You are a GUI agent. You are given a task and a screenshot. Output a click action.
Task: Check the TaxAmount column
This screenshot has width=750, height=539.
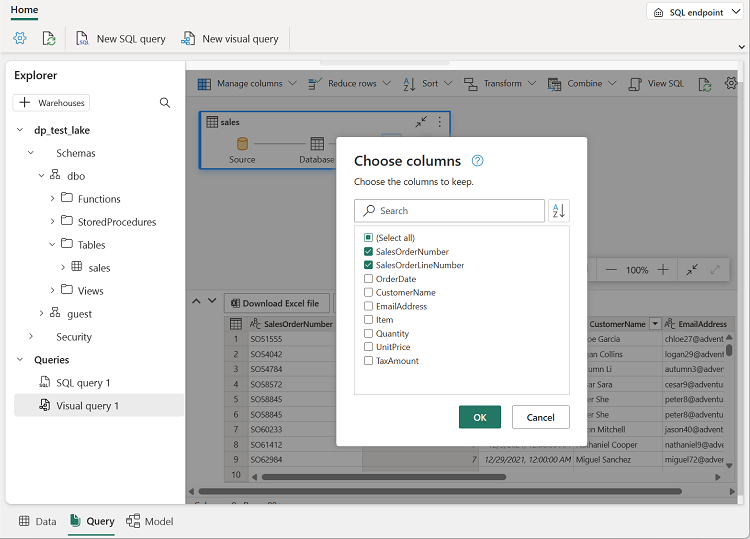point(368,361)
